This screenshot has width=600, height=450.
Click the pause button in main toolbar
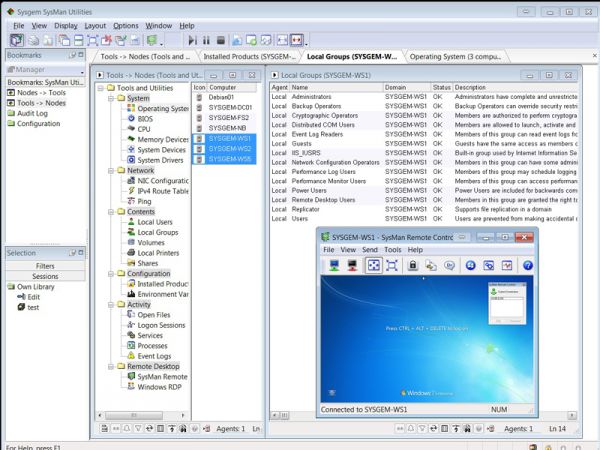(206, 40)
